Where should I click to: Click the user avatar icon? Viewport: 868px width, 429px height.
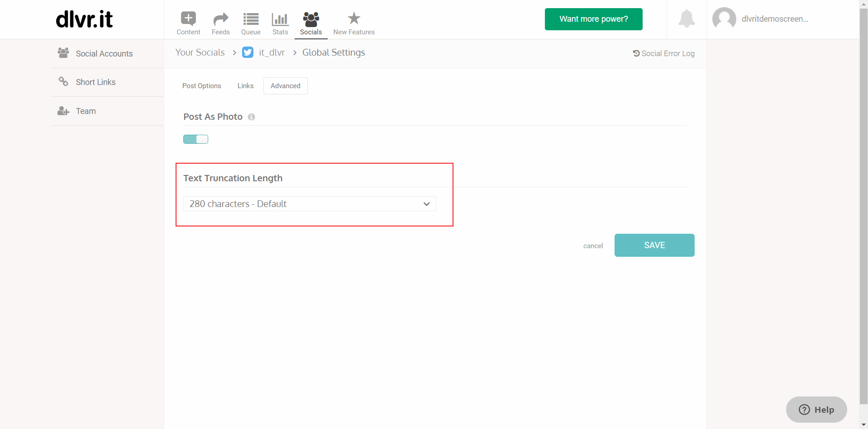(724, 19)
